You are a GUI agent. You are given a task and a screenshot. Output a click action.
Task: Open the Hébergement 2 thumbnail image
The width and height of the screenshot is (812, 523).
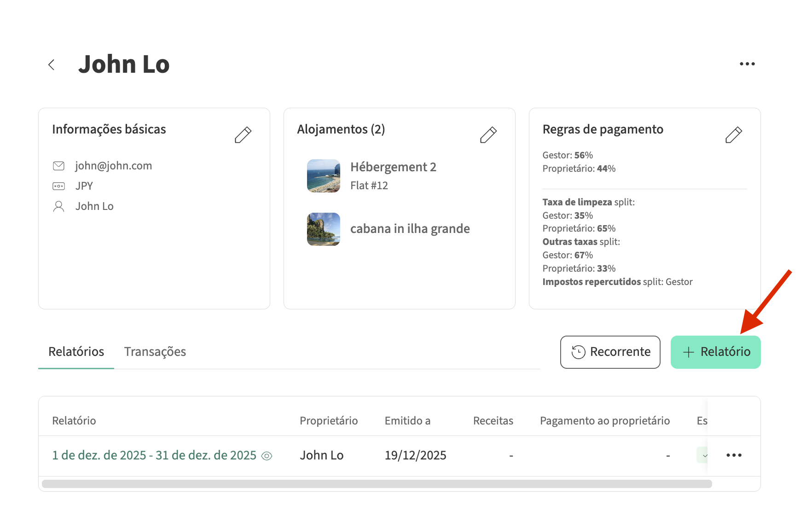[x=323, y=176]
